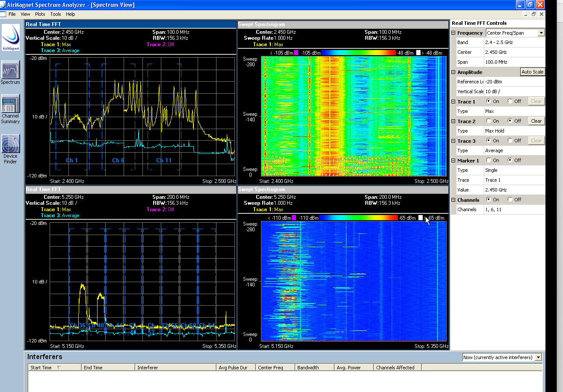The image size is (563, 392).
Task: Click the Avg. Power column header
Action: (x=353, y=368)
